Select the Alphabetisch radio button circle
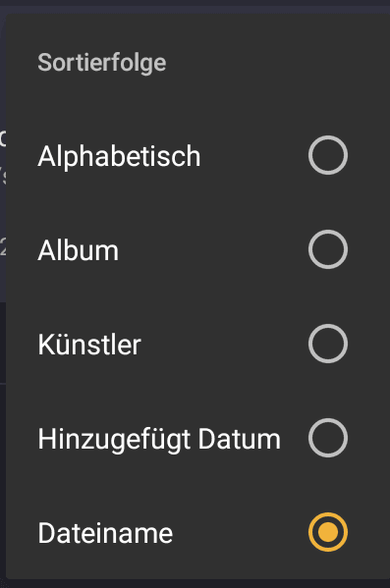Screen dimensions: 390x588 [328, 155]
